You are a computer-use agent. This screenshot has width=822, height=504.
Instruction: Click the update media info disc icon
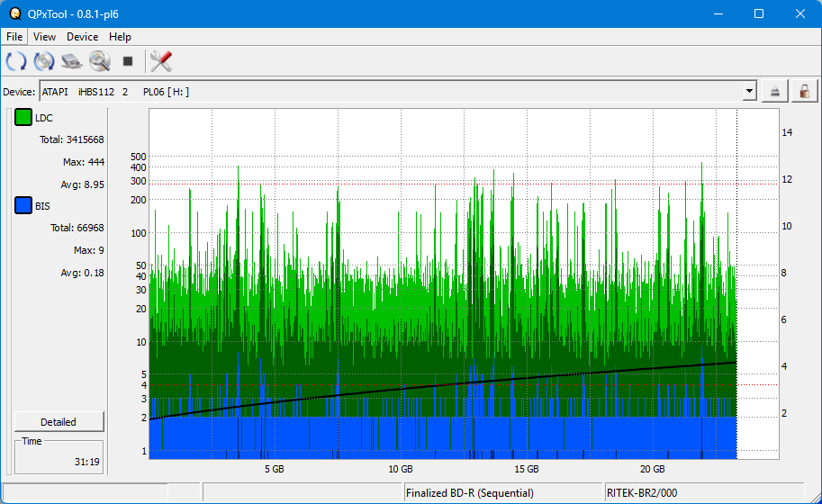pyautogui.click(x=44, y=61)
